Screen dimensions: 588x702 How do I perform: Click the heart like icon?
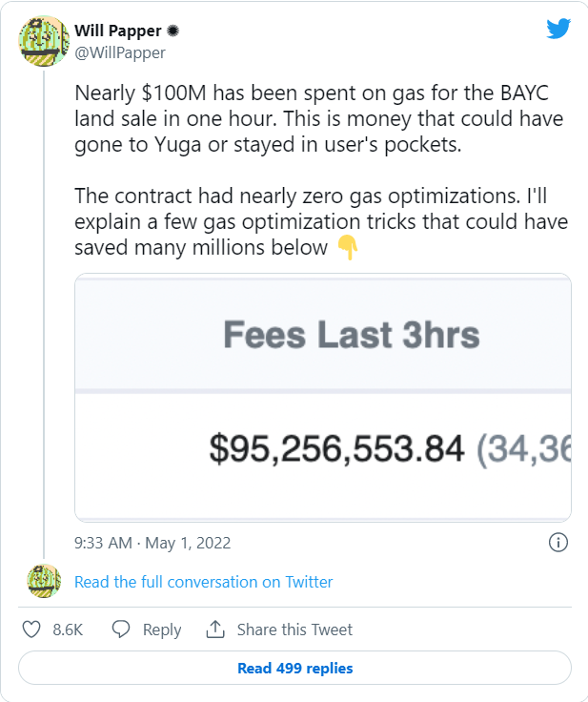point(31,630)
